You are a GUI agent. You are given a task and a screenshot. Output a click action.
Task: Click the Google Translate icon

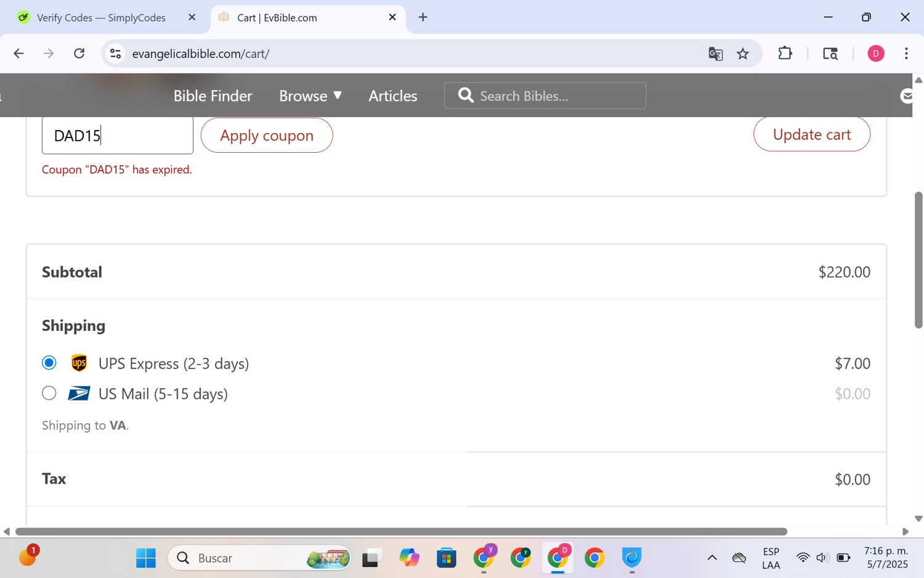(x=715, y=54)
